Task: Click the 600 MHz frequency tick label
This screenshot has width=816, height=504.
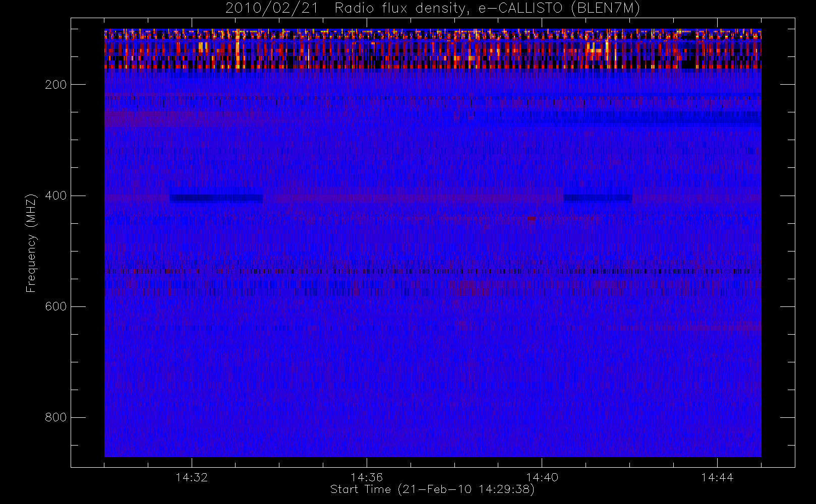Action: click(55, 306)
